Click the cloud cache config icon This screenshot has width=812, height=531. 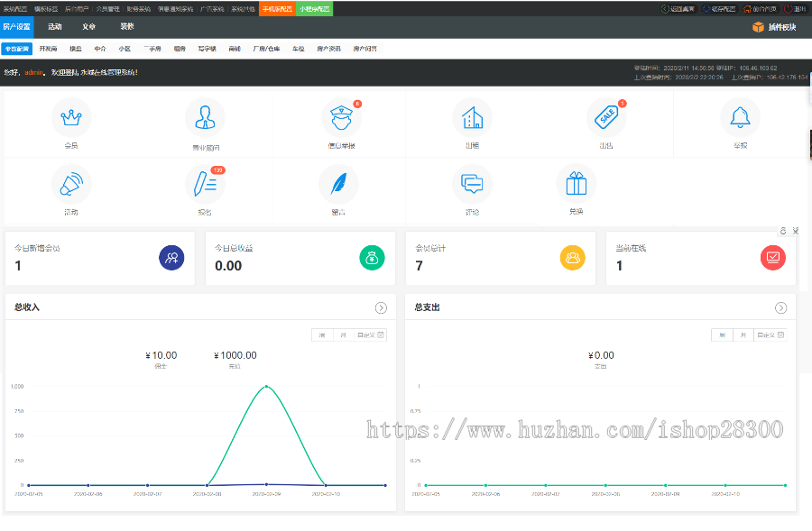706,9
